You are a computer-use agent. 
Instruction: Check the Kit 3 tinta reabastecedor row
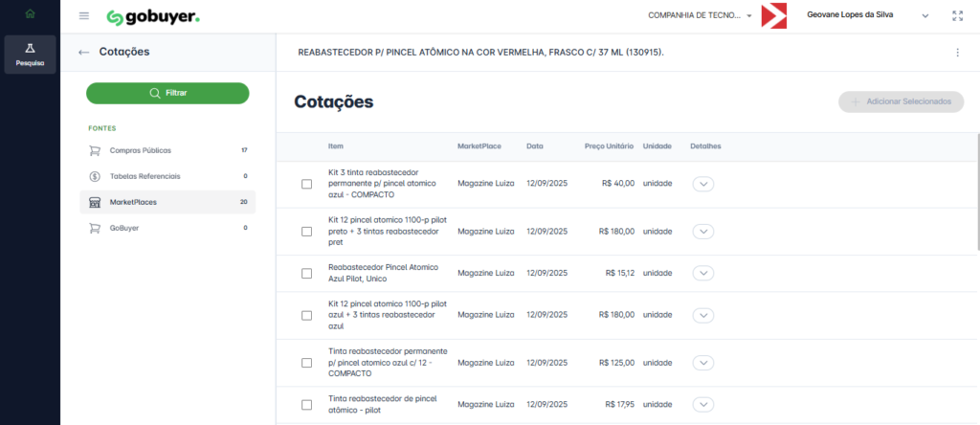tap(306, 184)
